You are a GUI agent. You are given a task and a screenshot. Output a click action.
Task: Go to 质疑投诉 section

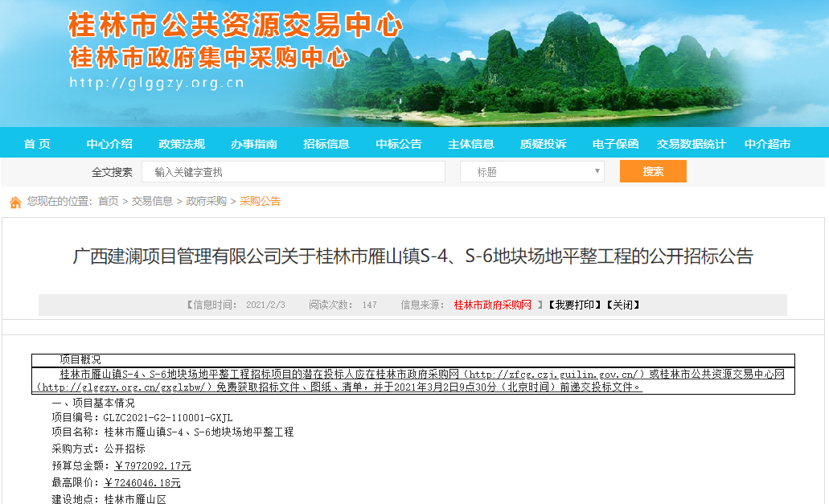point(543,144)
